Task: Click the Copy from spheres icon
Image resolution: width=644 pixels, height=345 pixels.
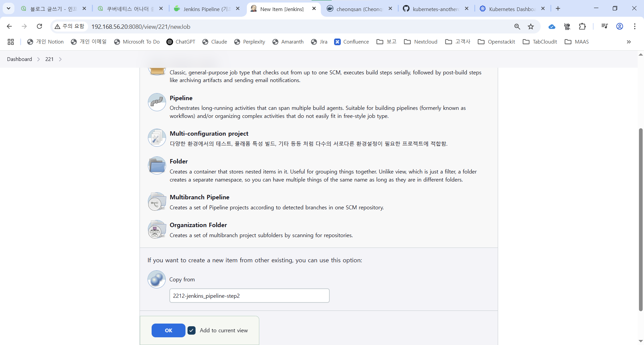Action: [x=157, y=279]
